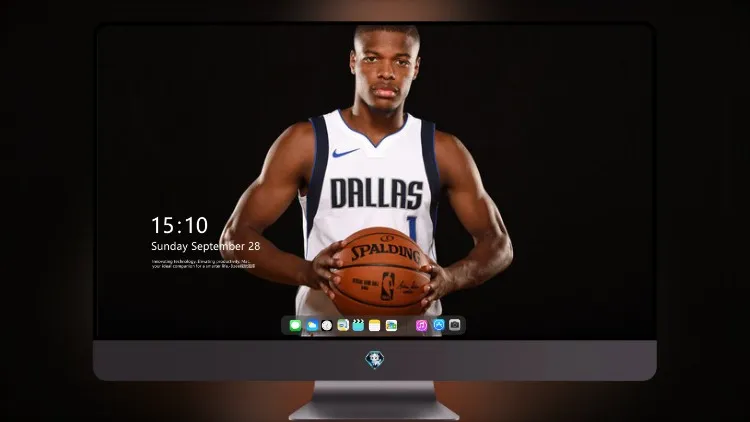
Task: Open the Clock app in the dock
Action: 327,325
